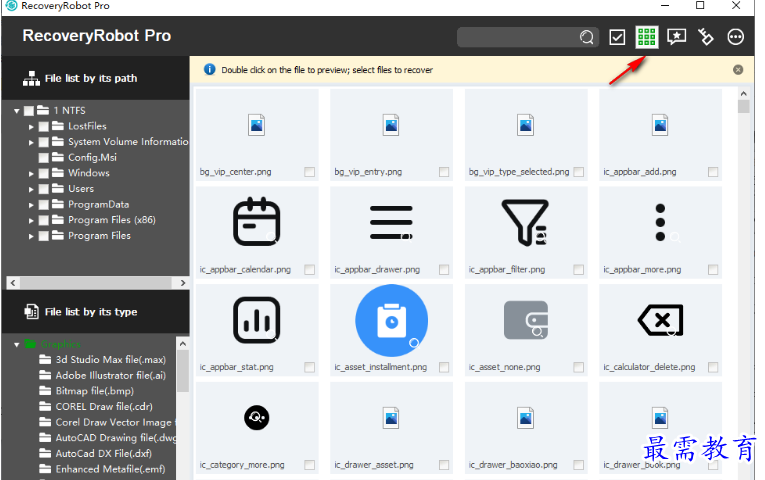765x480 pixels.
Task: Check the box for bg_vip_type_selected.png
Action: [x=579, y=172]
